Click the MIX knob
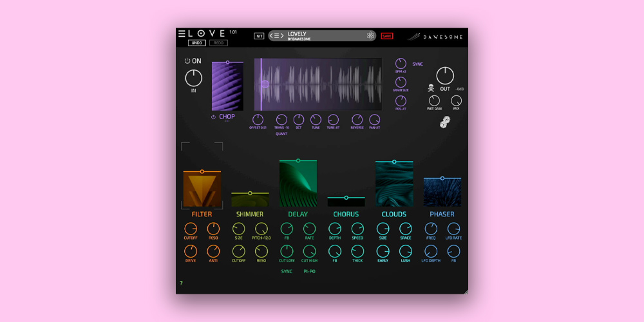 point(457,100)
